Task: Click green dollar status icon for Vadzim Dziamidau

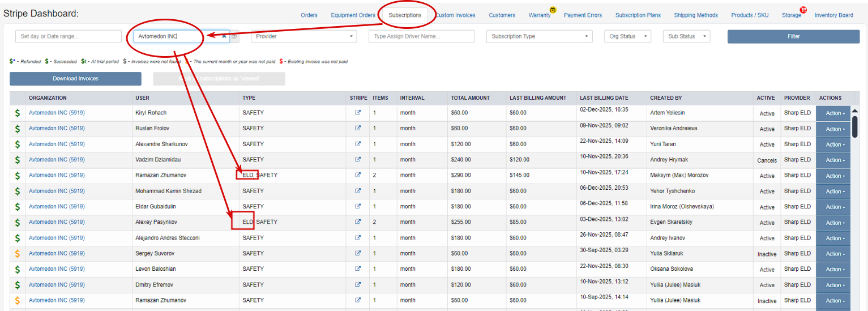Action: click(18, 160)
